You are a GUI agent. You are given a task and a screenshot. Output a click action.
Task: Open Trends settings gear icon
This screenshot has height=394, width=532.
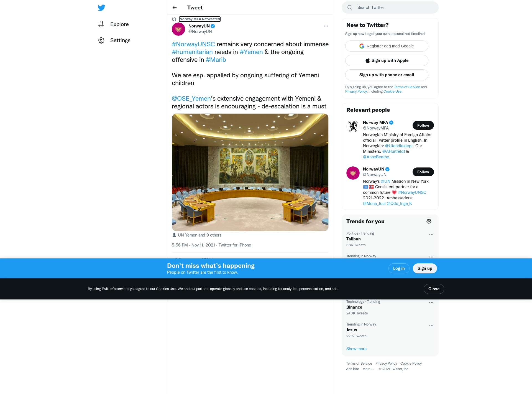pyautogui.click(x=429, y=221)
